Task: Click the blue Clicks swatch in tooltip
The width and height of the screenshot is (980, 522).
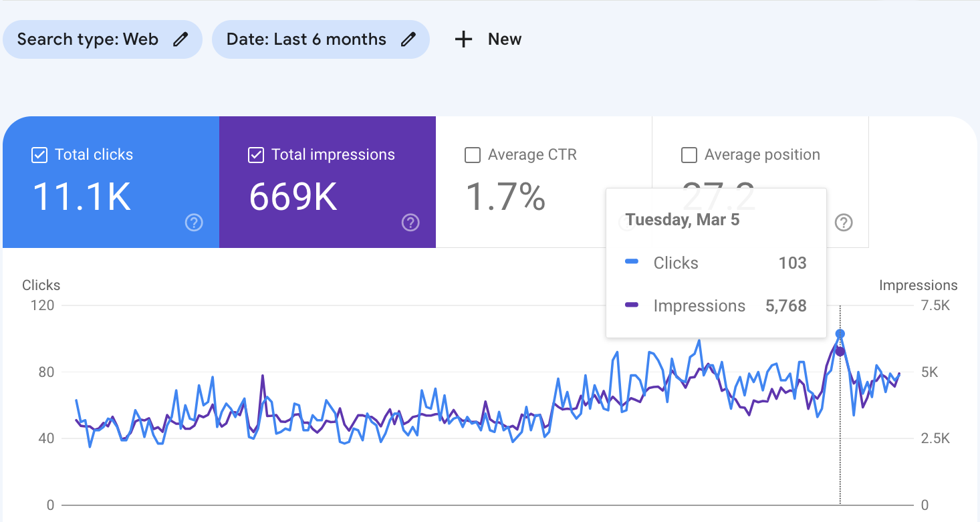Action: click(632, 263)
